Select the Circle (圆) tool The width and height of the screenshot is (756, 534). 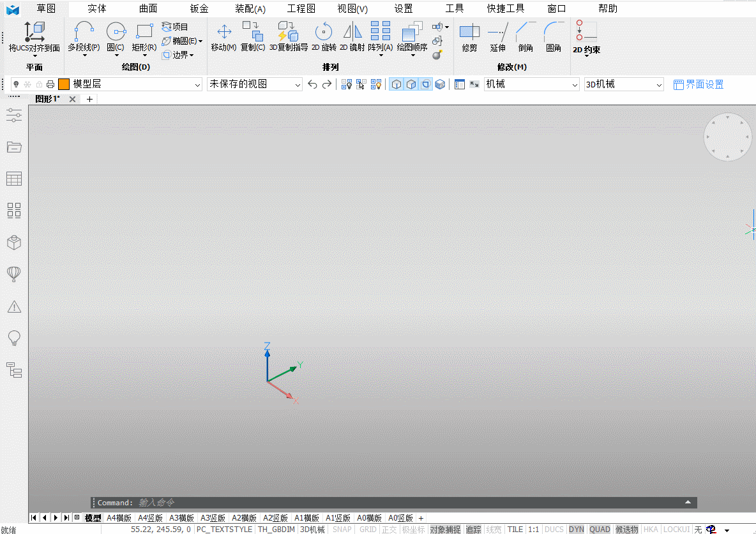point(116,36)
